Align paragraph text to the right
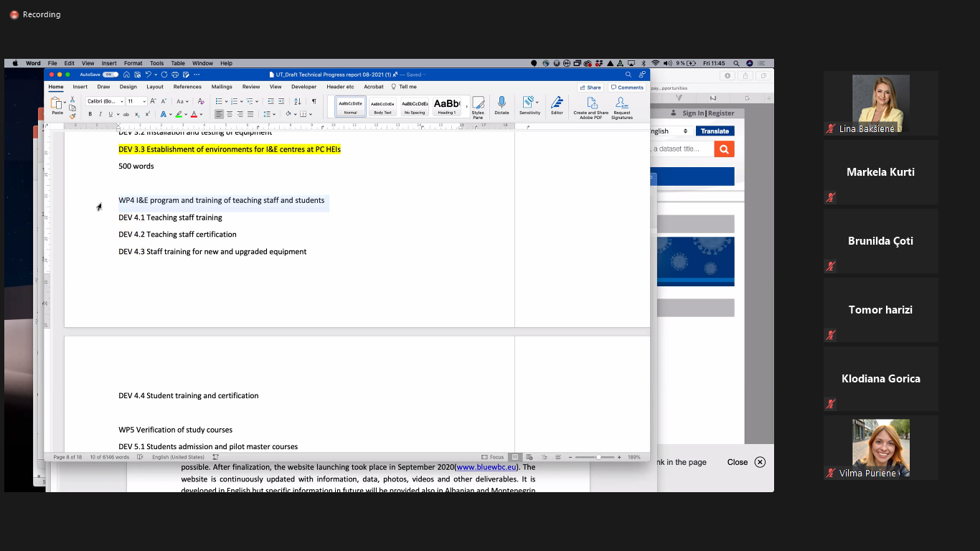This screenshot has height=551, width=980. 240,114
